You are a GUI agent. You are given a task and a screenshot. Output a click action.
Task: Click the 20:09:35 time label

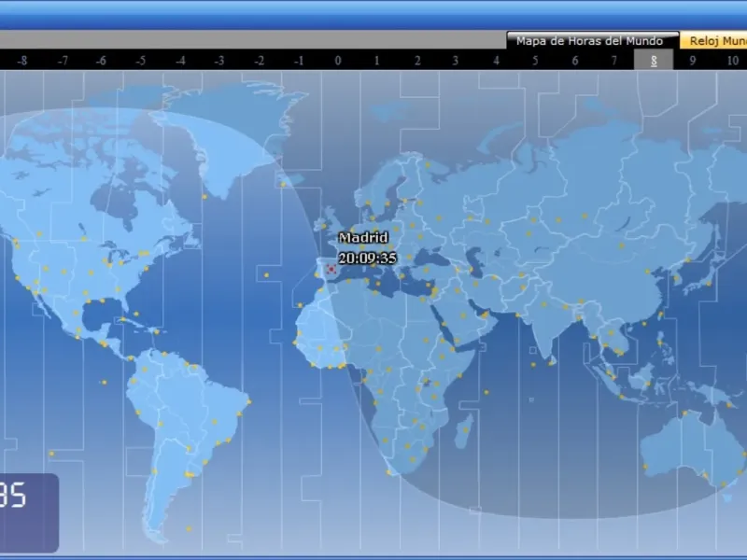367,259
